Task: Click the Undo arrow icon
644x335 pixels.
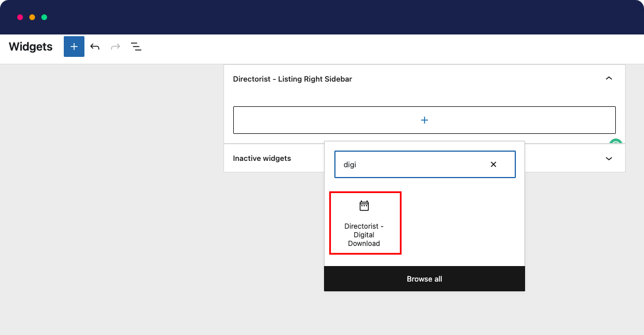Action: (95, 47)
